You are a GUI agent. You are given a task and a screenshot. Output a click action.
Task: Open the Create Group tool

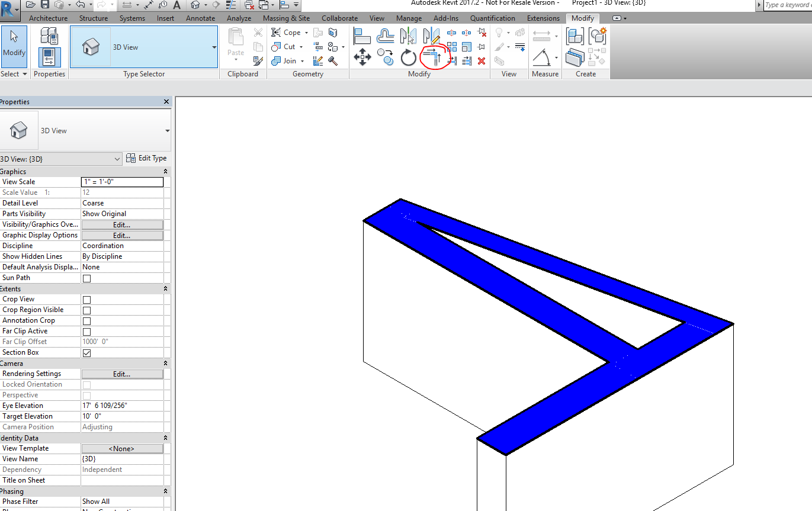pyautogui.click(x=575, y=36)
